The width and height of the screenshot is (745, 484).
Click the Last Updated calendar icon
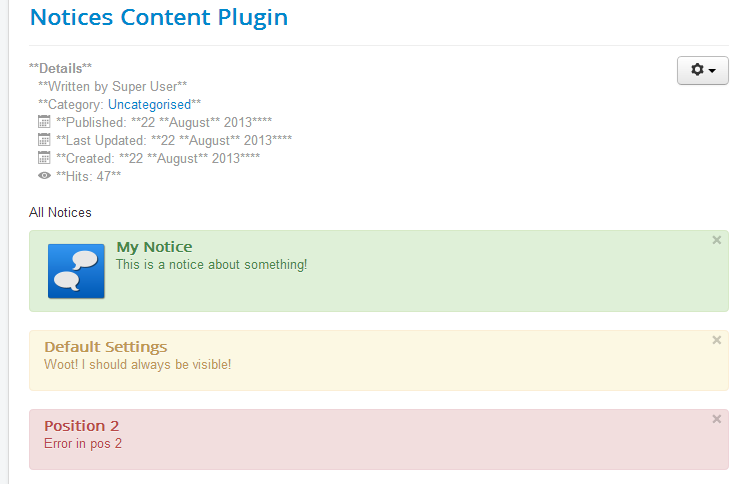[44, 140]
